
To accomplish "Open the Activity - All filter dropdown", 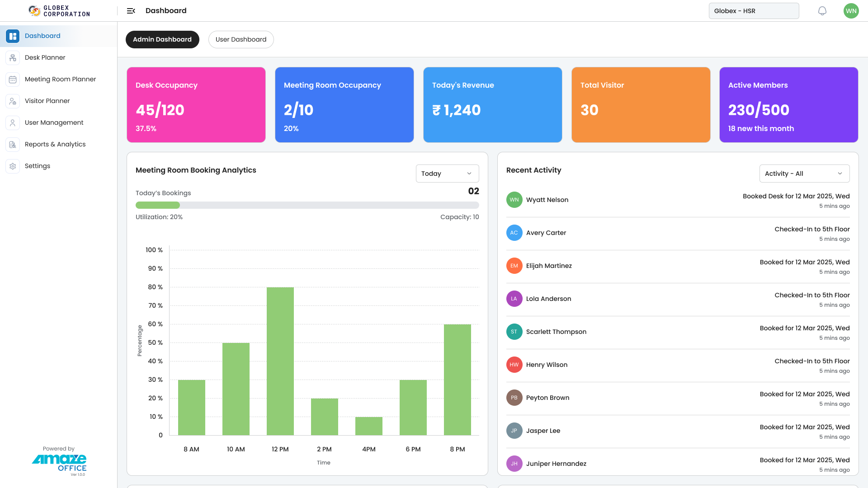I will coord(804,173).
